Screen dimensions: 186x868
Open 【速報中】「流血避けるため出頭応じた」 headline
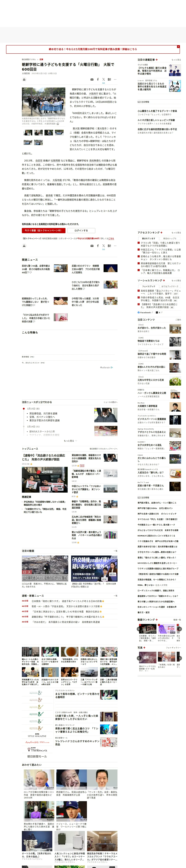(x=44, y=457)
